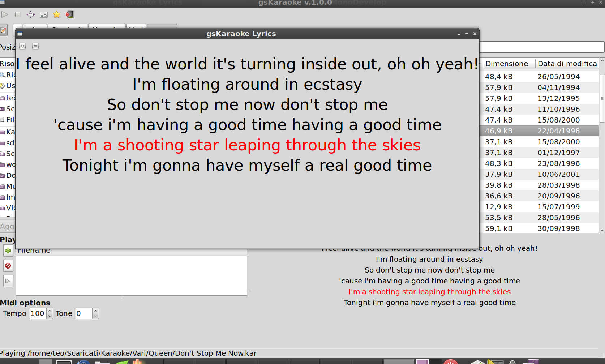Decrease the Tempo value by one step
The image size is (605, 364).
50,316
